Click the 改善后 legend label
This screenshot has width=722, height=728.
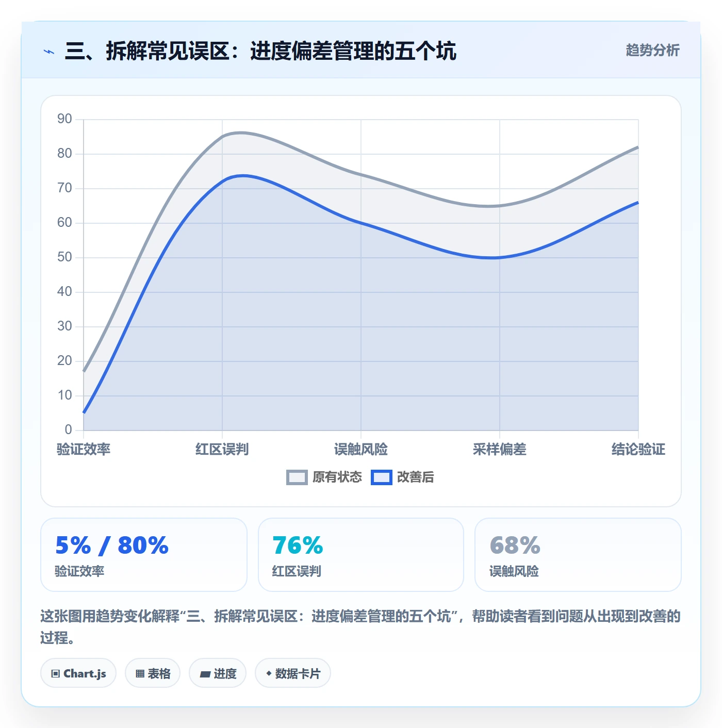(x=416, y=477)
